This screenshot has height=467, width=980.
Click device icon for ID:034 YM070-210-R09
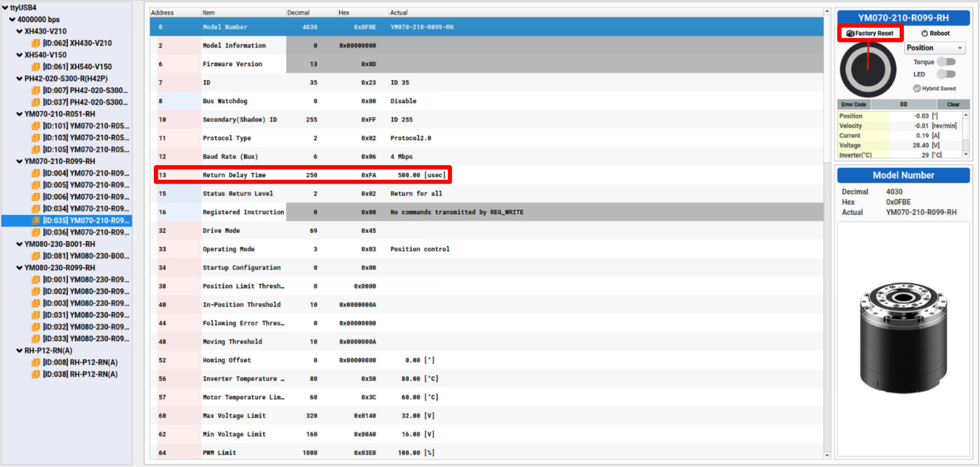[36, 208]
